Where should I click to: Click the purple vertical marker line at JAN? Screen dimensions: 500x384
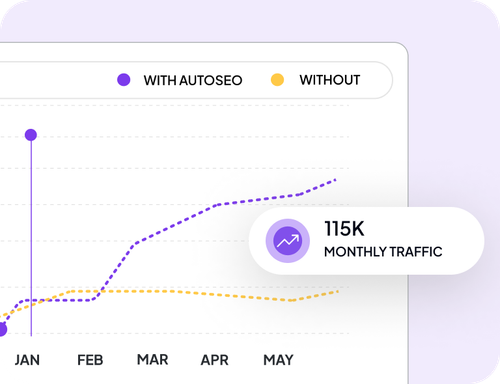(x=31, y=238)
